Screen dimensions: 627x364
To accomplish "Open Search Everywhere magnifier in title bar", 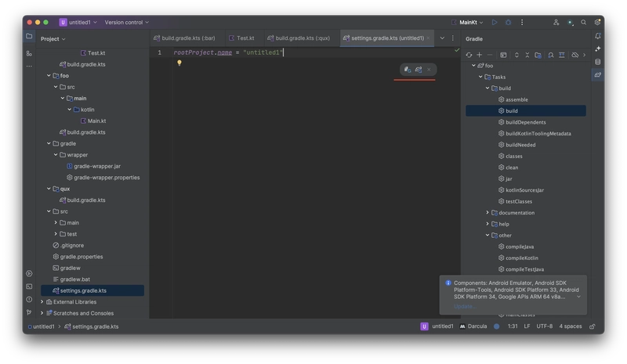I will pyautogui.click(x=583, y=23).
